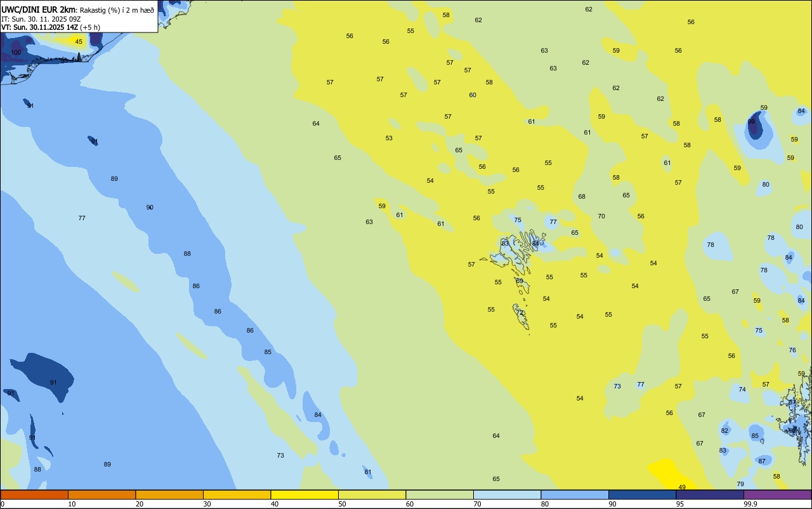Screen dimensions: 812x509
Task: Click the legend scale label '70'
Action: [477, 504]
